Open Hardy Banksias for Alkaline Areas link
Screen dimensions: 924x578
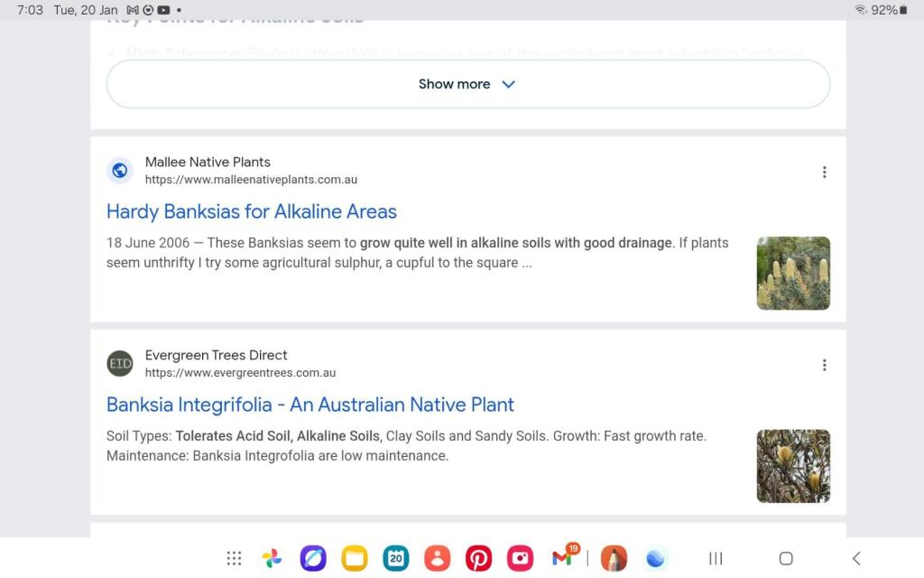click(x=252, y=211)
